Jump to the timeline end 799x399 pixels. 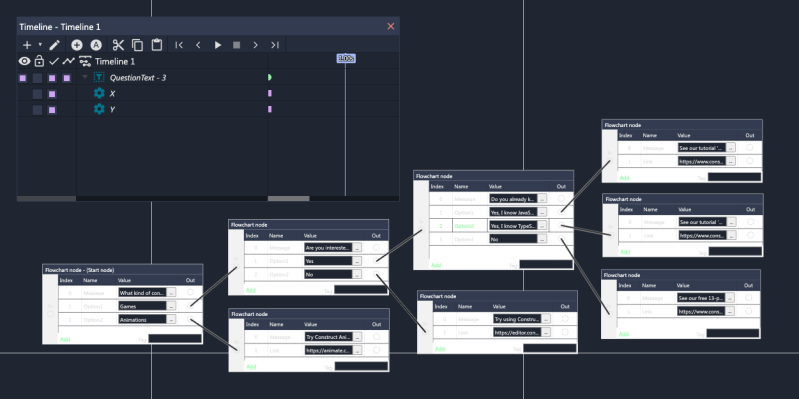click(275, 45)
